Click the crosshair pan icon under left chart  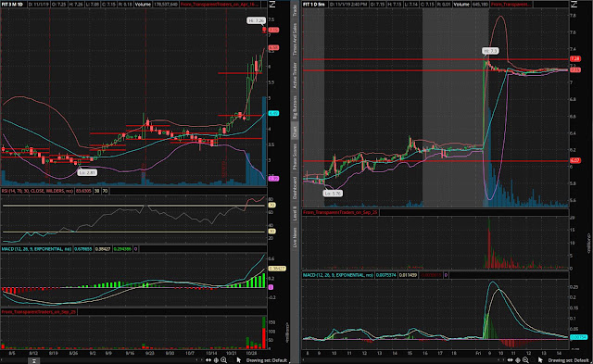(x=216, y=360)
